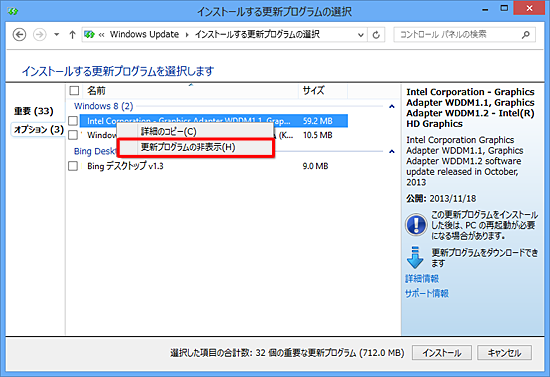Select the オプション (3) tab
The height and width of the screenshot is (377, 550).
39,130
